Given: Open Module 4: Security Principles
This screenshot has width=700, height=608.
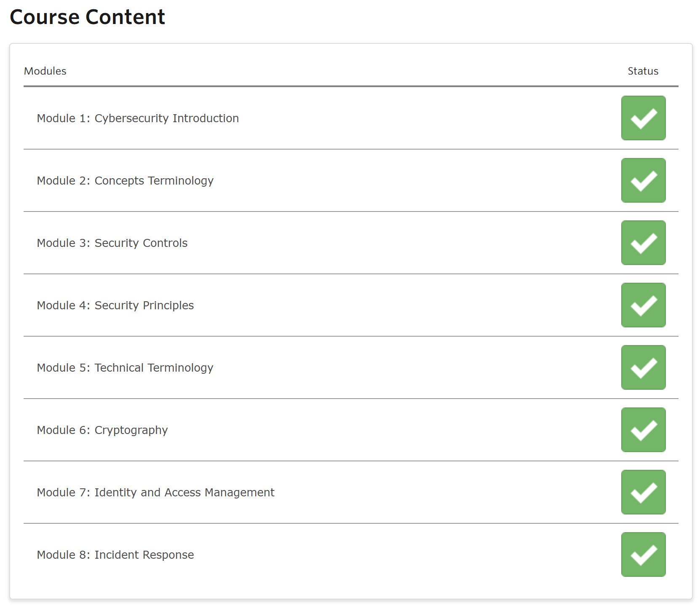Looking at the screenshot, I should pos(115,305).
